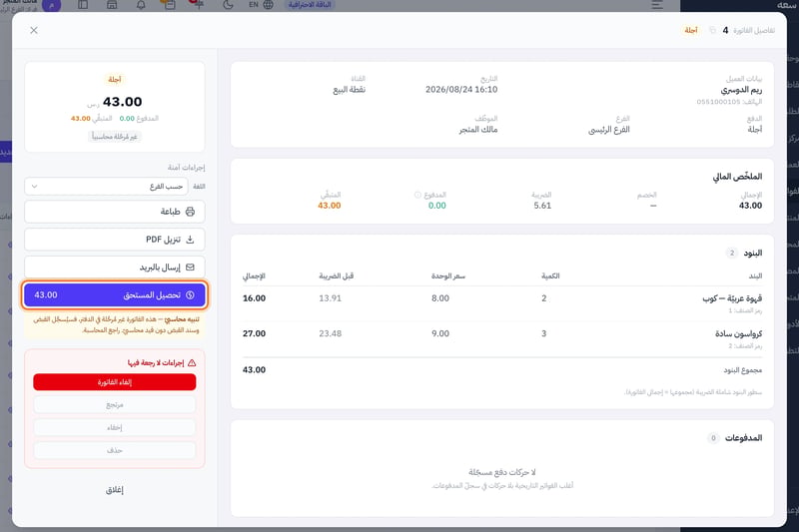Print the invoice using the طباعة label
Screen dimensions: 799x532
pyautogui.click(x=170, y=212)
